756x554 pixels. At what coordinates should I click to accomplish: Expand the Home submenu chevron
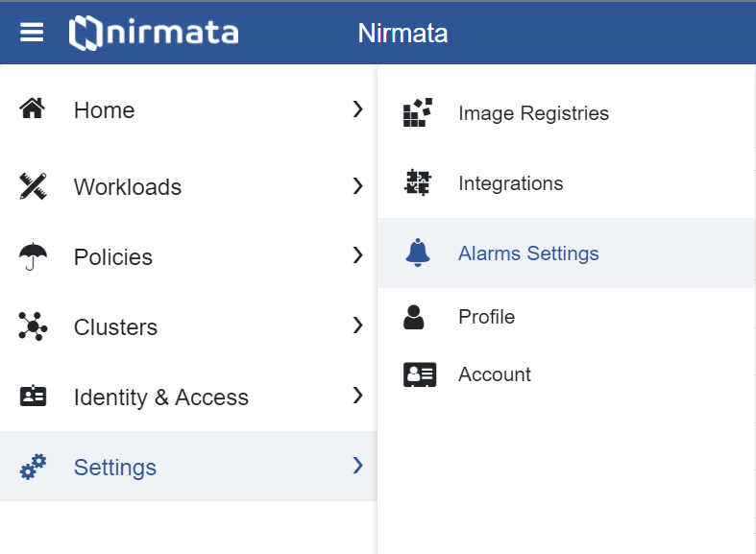357,109
